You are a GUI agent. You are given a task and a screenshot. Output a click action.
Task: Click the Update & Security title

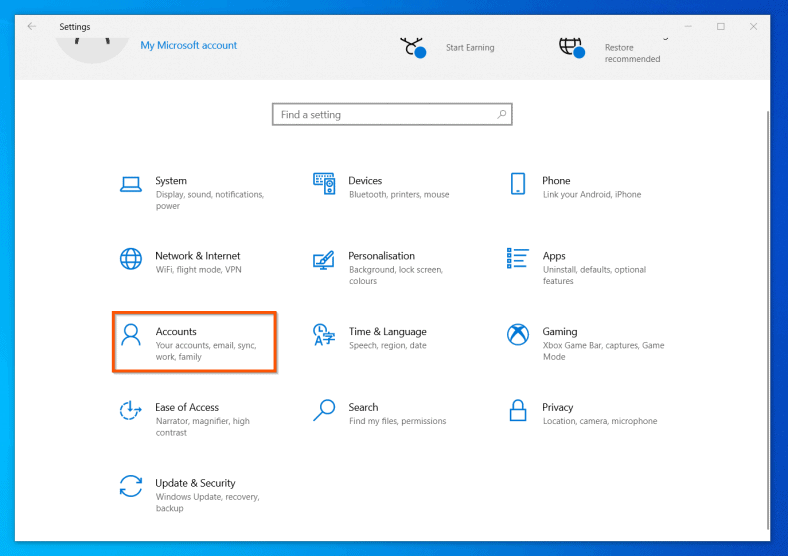click(x=195, y=483)
